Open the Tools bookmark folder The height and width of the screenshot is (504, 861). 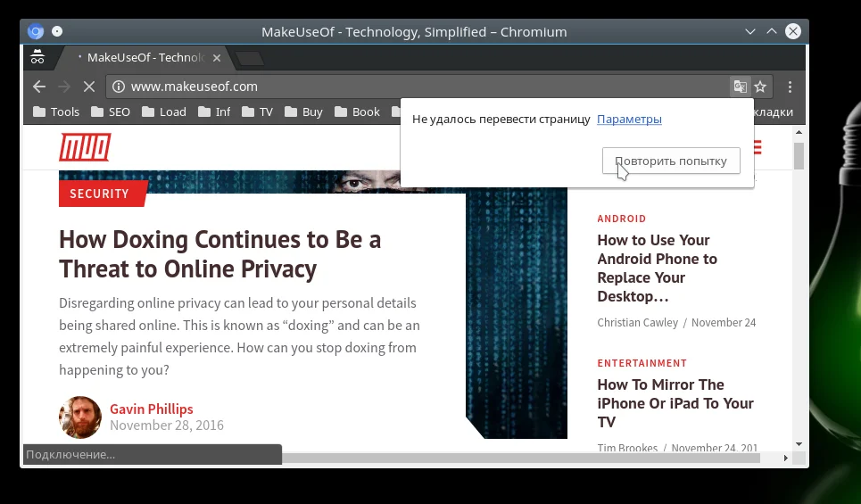click(x=56, y=112)
